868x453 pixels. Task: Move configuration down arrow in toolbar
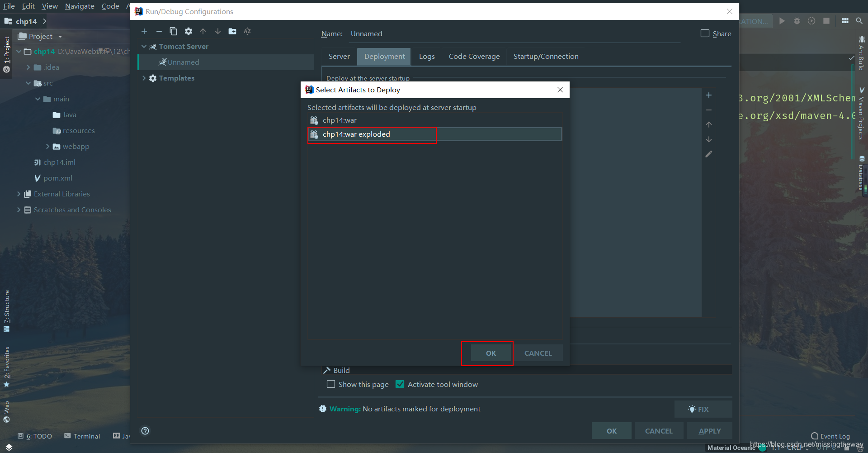tap(218, 31)
